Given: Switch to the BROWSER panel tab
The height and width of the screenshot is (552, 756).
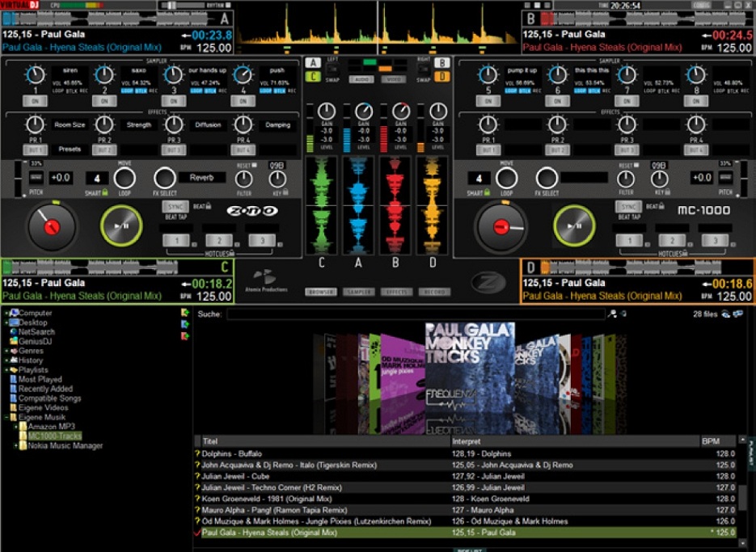Looking at the screenshot, I should click(321, 292).
